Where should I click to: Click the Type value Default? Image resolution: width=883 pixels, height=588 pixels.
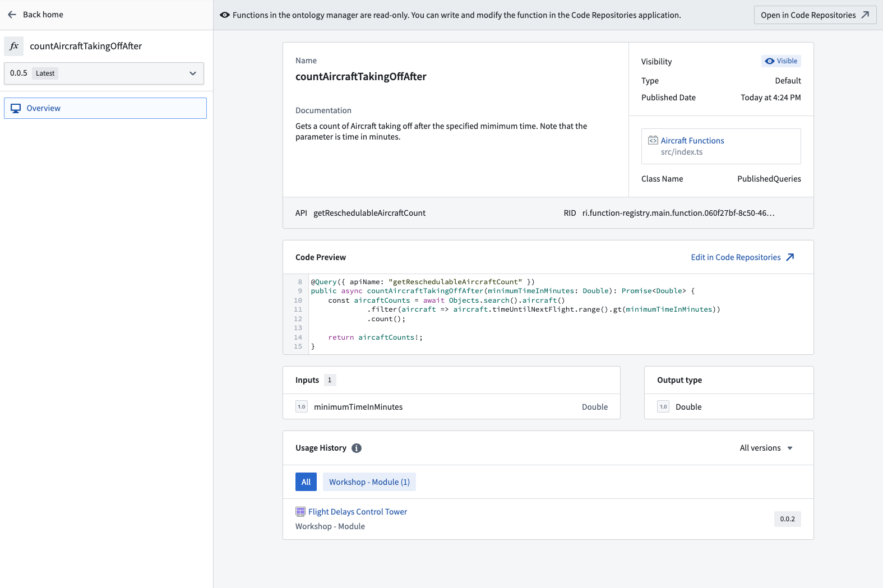pos(788,81)
